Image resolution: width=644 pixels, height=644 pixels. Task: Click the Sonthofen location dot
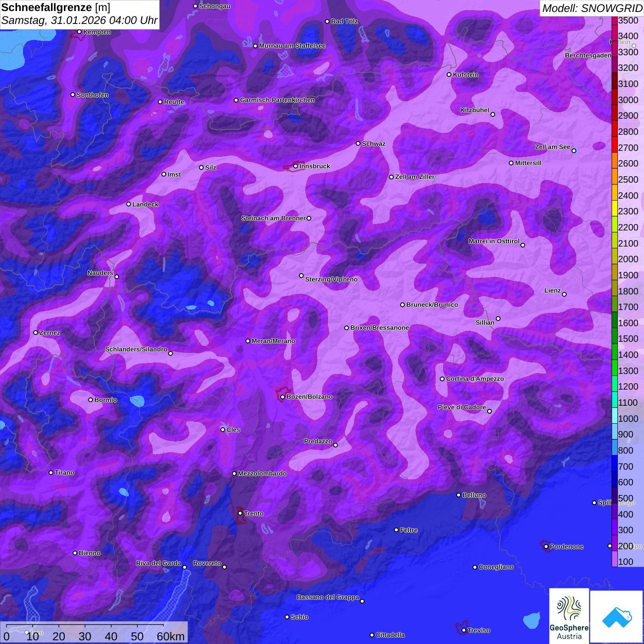tap(73, 95)
